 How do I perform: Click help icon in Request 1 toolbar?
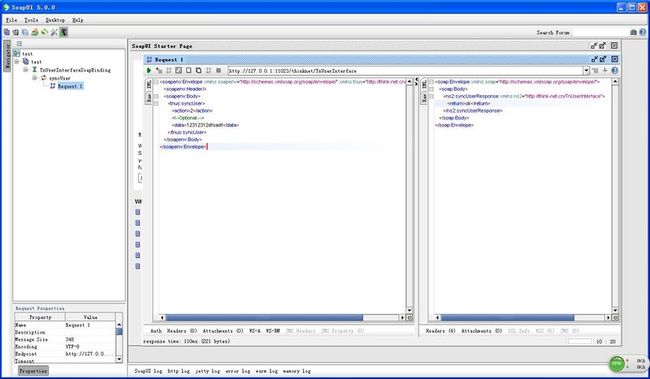(614, 71)
